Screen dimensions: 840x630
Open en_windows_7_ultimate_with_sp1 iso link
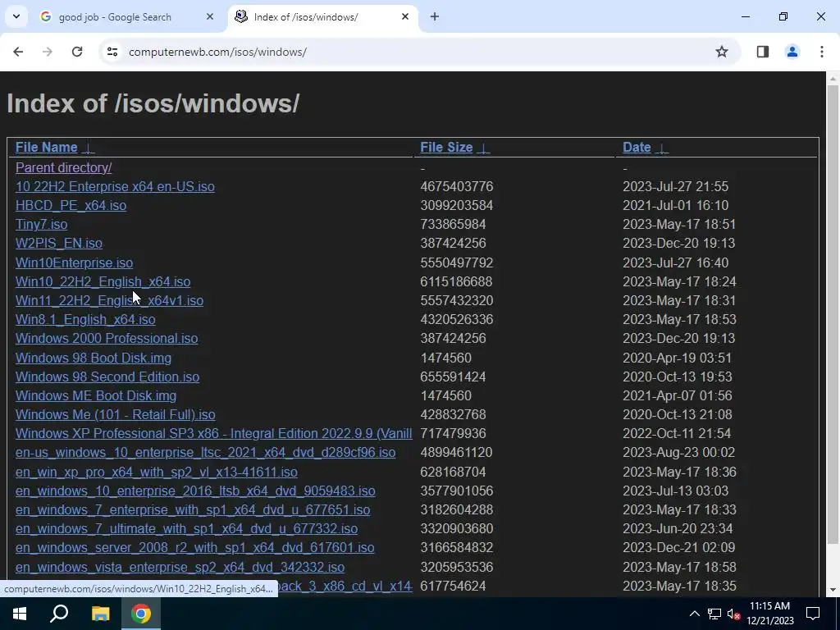coord(186,529)
